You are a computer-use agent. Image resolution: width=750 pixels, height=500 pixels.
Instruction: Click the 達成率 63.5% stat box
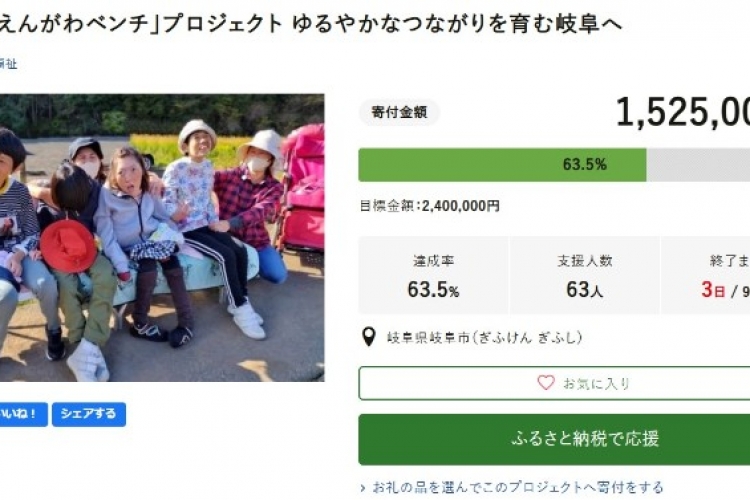click(433, 276)
